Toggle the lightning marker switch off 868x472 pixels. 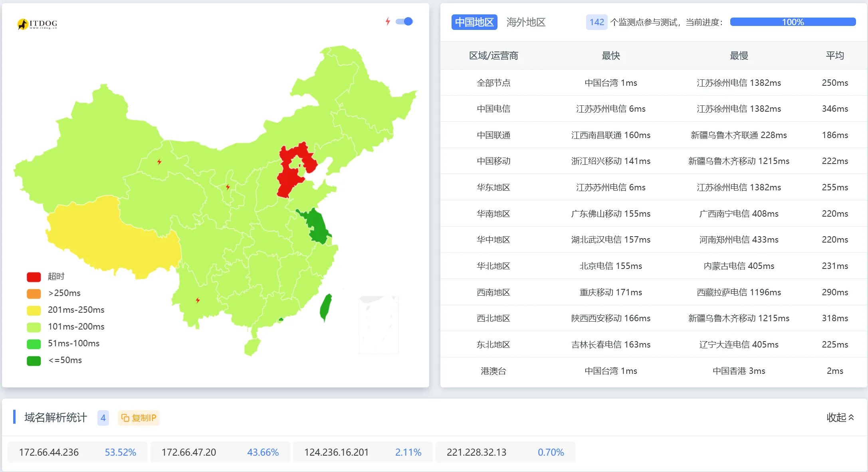[x=404, y=22]
